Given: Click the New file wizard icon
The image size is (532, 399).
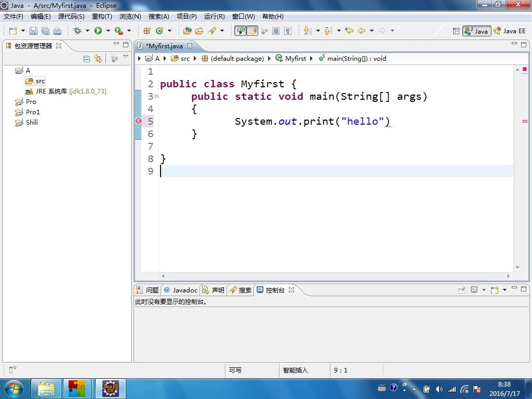Looking at the screenshot, I should tap(13, 31).
